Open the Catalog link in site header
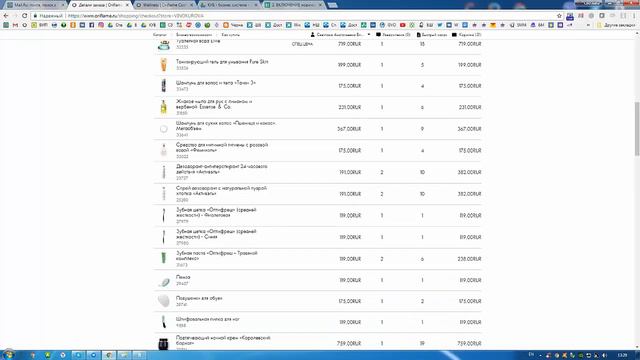 coord(160,35)
